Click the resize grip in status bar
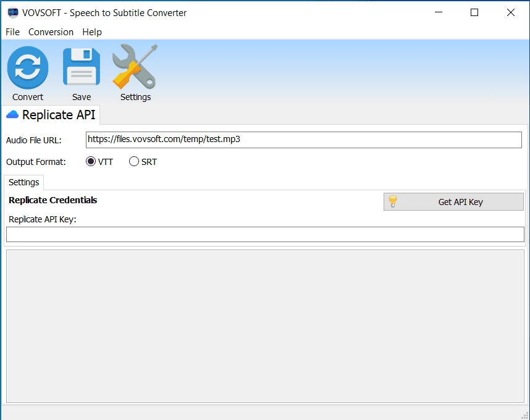 [x=525, y=415]
